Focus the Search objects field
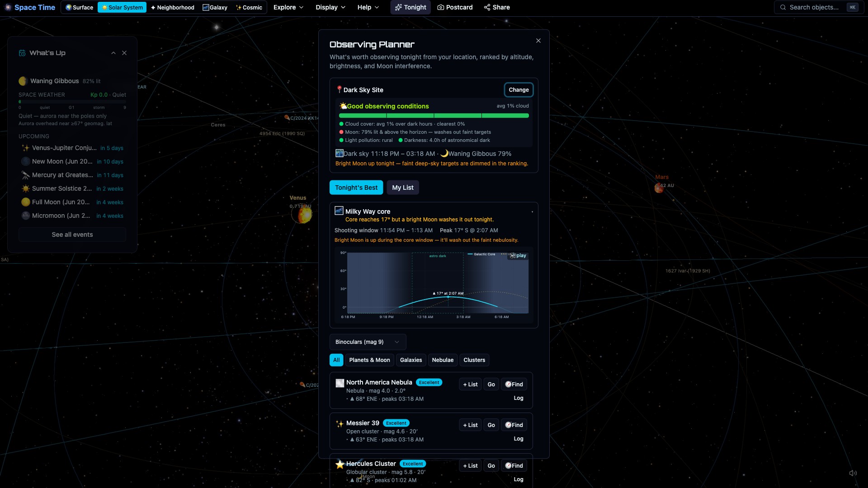This screenshot has width=868, height=488. point(818,7)
